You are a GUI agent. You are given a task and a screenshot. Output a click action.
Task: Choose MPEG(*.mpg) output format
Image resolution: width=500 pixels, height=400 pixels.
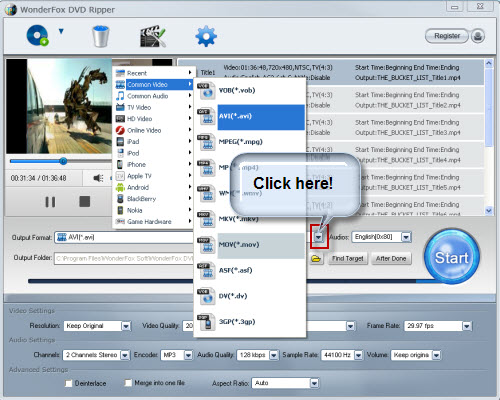(250, 142)
